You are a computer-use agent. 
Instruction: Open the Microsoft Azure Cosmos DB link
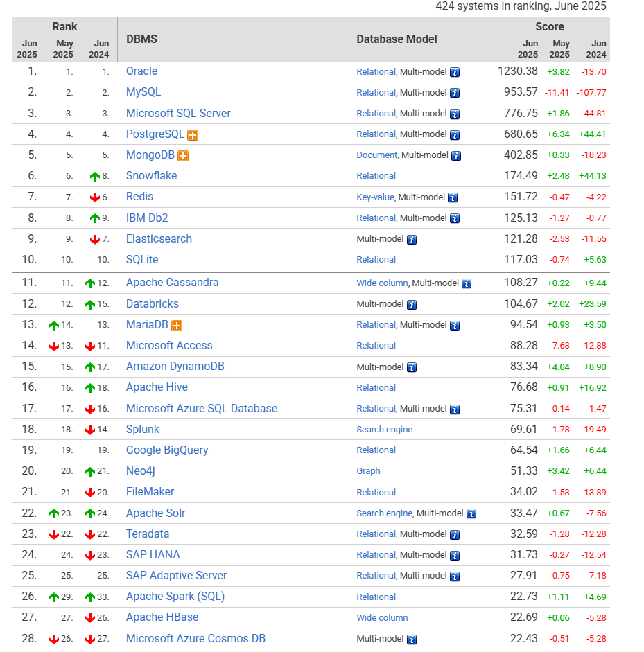click(x=195, y=639)
